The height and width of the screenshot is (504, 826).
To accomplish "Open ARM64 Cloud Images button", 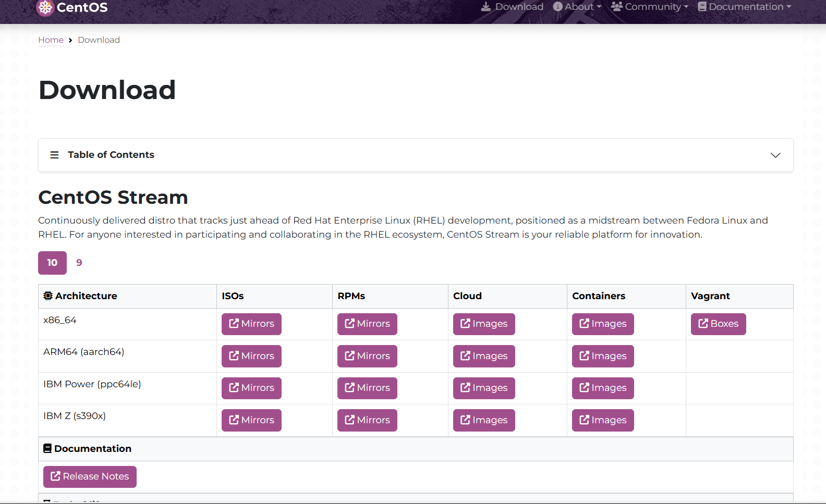I will pyautogui.click(x=484, y=356).
